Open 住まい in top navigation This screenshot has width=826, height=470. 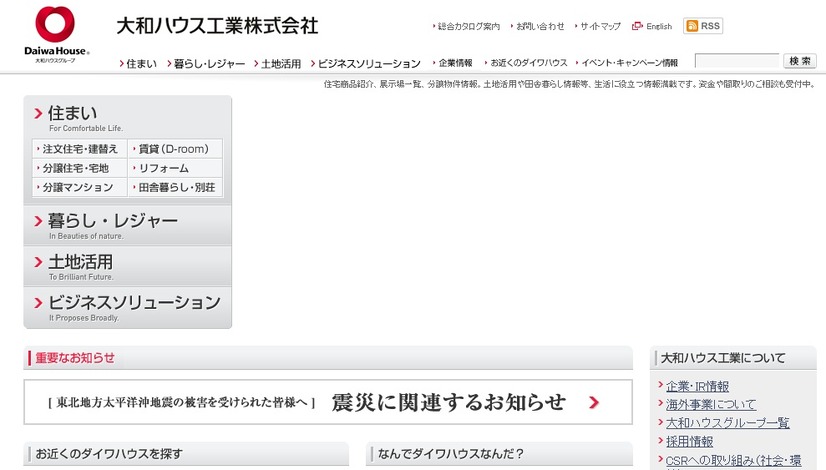[x=139, y=63]
